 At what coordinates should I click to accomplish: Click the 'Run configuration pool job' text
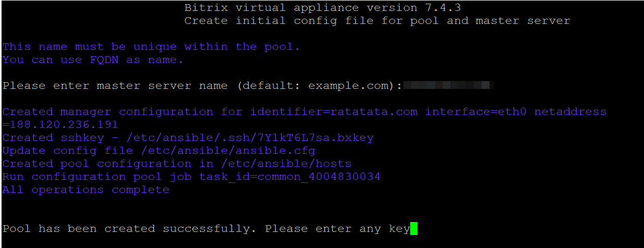[97, 177]
